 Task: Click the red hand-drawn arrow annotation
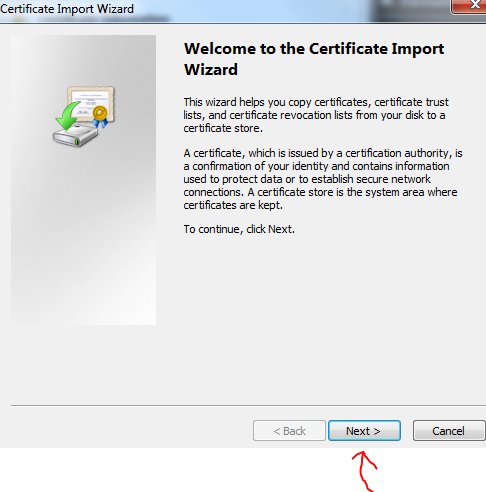click(x=365, y=471)
